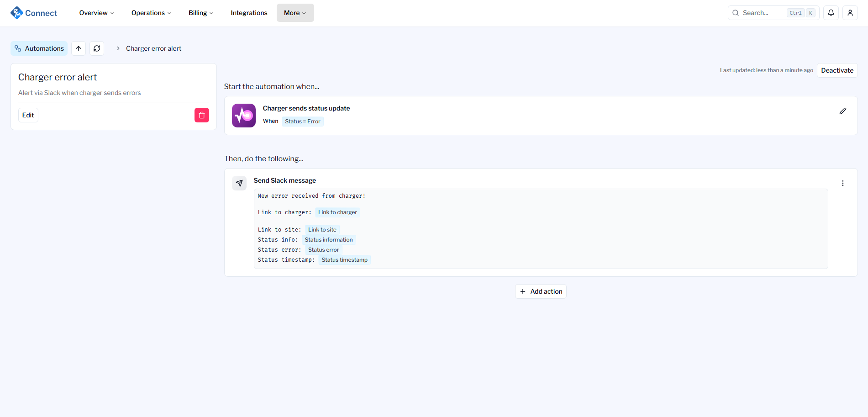The width and height of the screenshot is (868, 417).
Task: Refresh the automation using the reload icon
Action: click(x=97, y=48)
